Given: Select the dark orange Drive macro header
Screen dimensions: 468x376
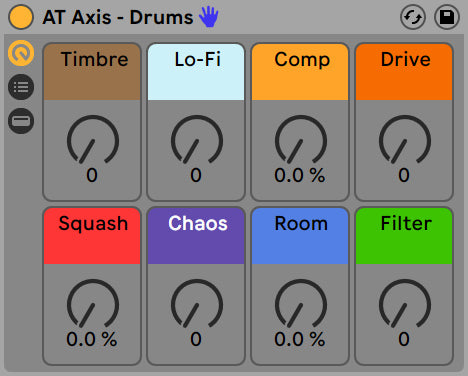Looking at the screenshot, I should pos(404,72).
